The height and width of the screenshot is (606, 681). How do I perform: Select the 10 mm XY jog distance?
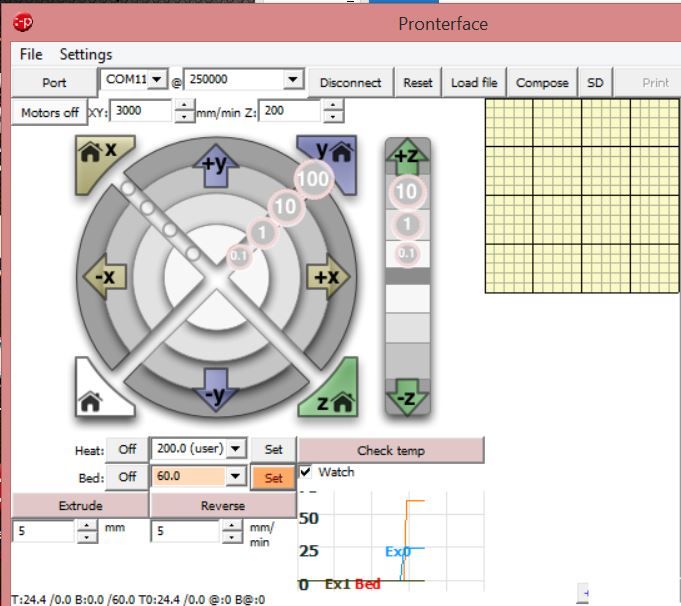click(285, 206)
